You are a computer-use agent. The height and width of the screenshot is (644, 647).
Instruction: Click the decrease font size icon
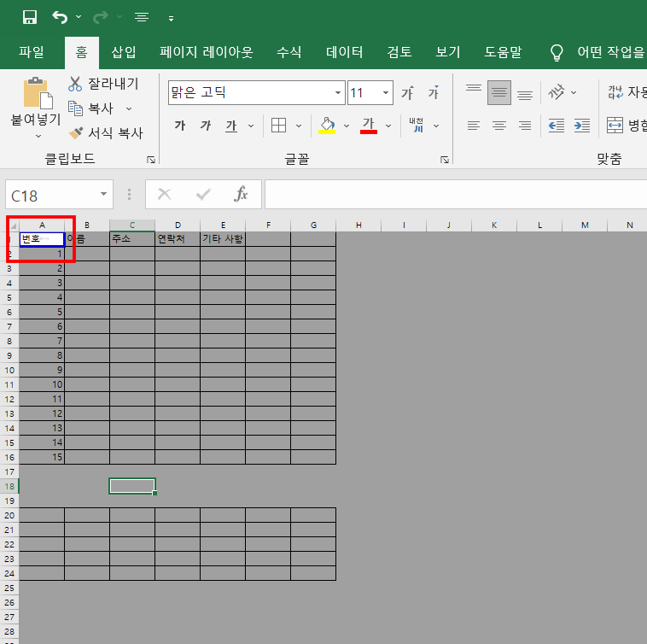coord(434,92)
